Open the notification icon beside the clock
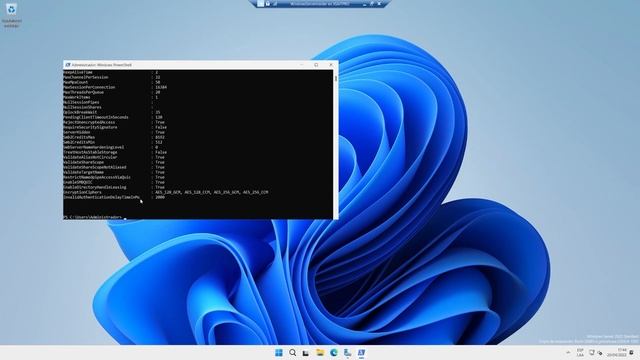This screenshot has width=640, height=360. pos(632,353)
